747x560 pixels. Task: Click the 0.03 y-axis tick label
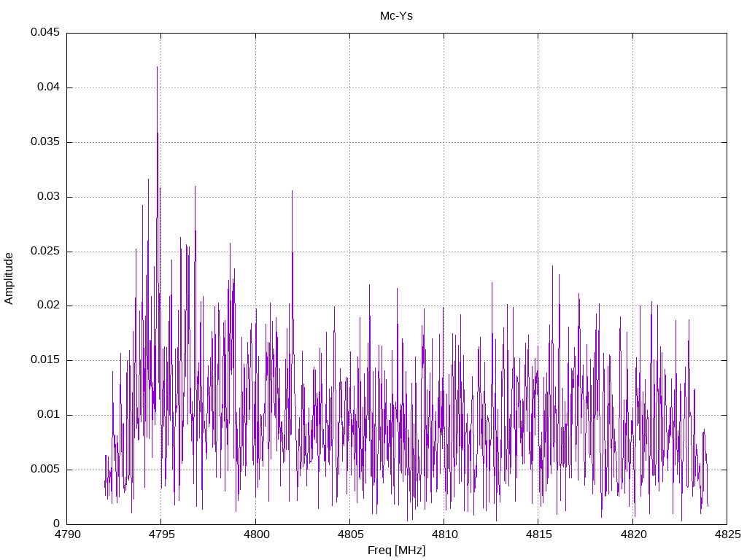pyautogui.click(x=47, y=197)
